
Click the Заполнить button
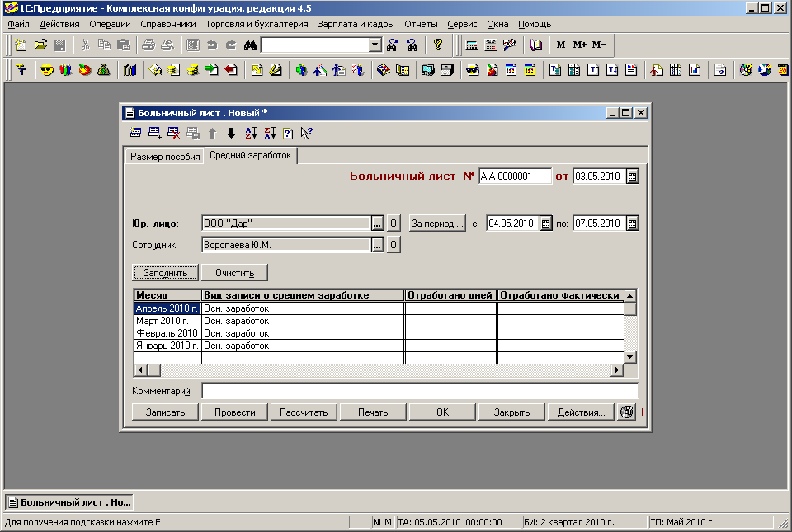165,273
